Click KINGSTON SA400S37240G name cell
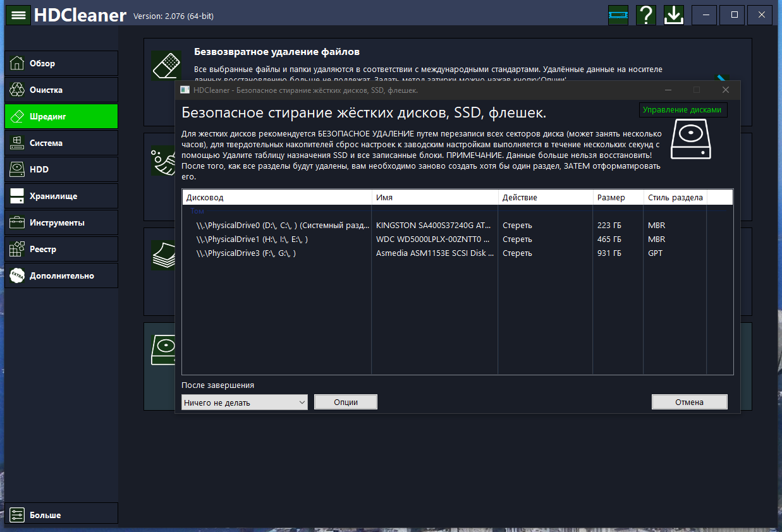Image resolution: width=782 pixels, height=532 pixels. (x=432, y=226)
